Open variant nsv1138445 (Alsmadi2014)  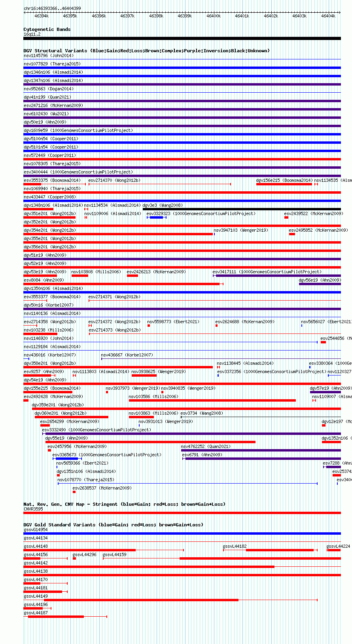coord(245,363)
